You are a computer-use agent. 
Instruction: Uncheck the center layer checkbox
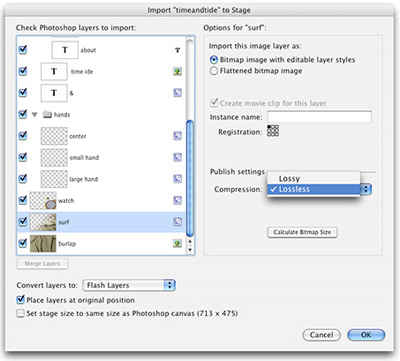(x=23, y=135)
